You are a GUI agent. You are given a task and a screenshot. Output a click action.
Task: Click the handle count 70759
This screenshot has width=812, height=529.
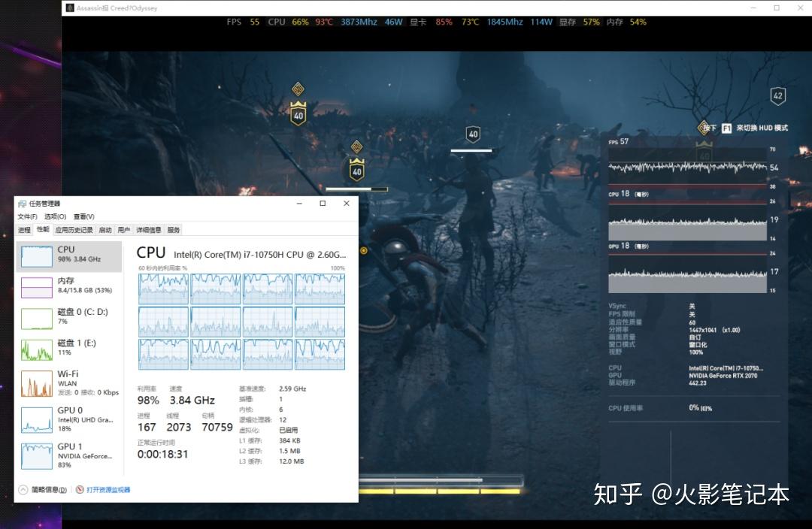(x=217, y=427)
